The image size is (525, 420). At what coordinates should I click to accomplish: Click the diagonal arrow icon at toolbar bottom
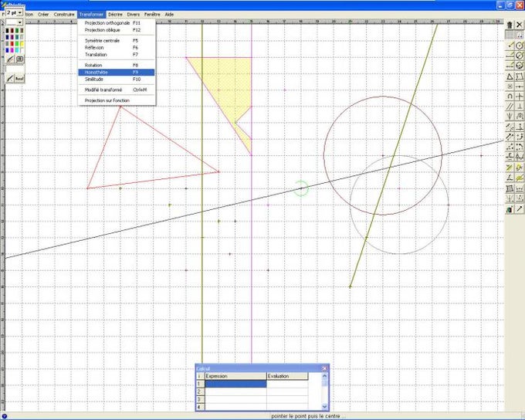point(520,209)
